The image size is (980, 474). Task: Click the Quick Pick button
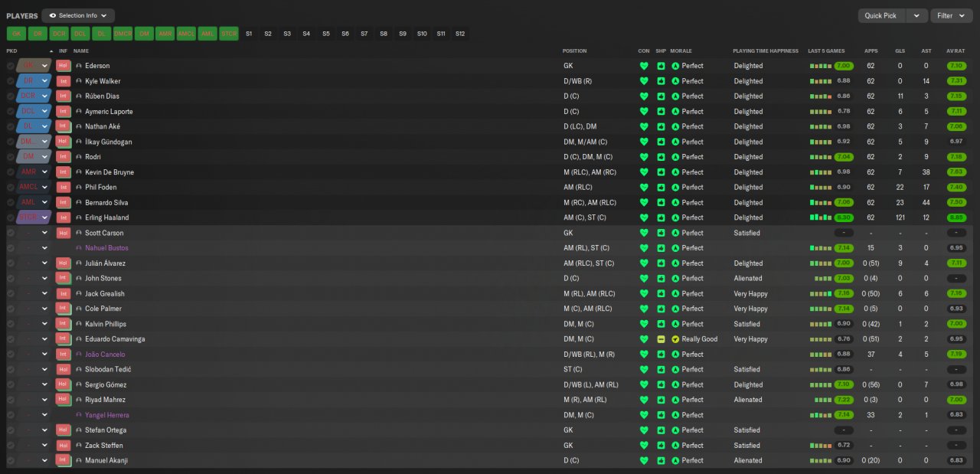[x=881, y=15]
